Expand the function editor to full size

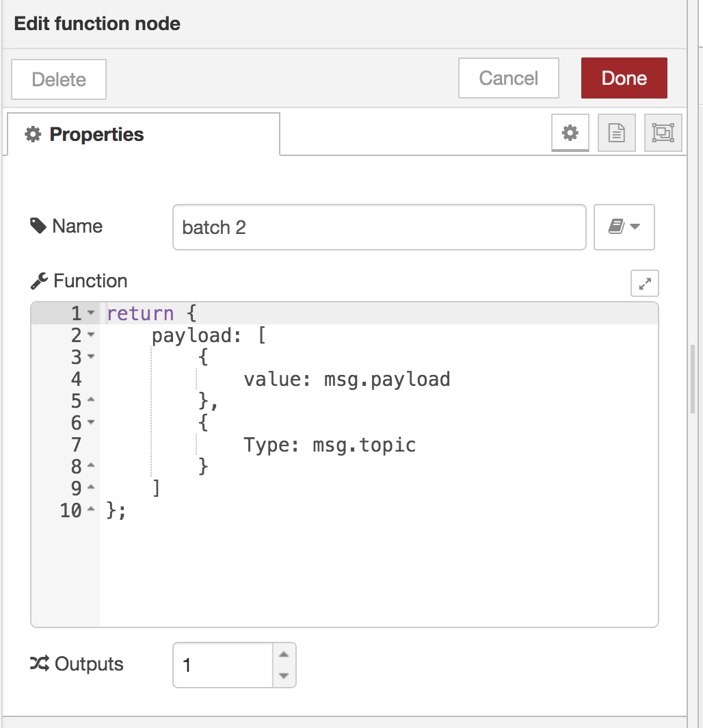[x=644, y=283]
